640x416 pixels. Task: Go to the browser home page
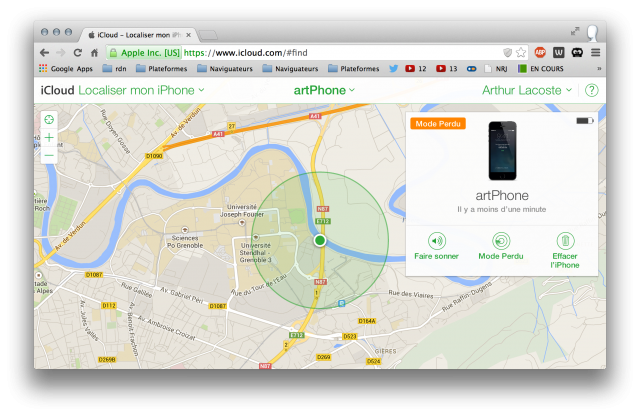tap(94, 53)
